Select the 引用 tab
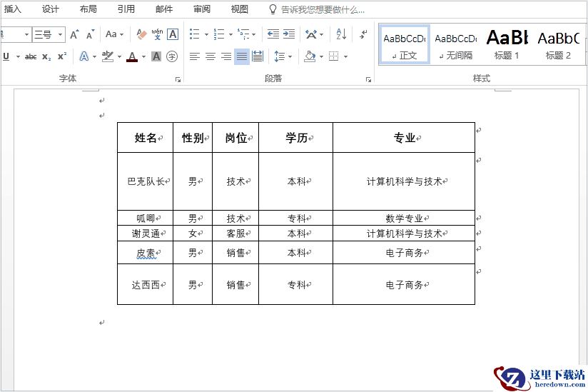Image resolution: width=588 pixels, height=392 pixels. (126, 9)
